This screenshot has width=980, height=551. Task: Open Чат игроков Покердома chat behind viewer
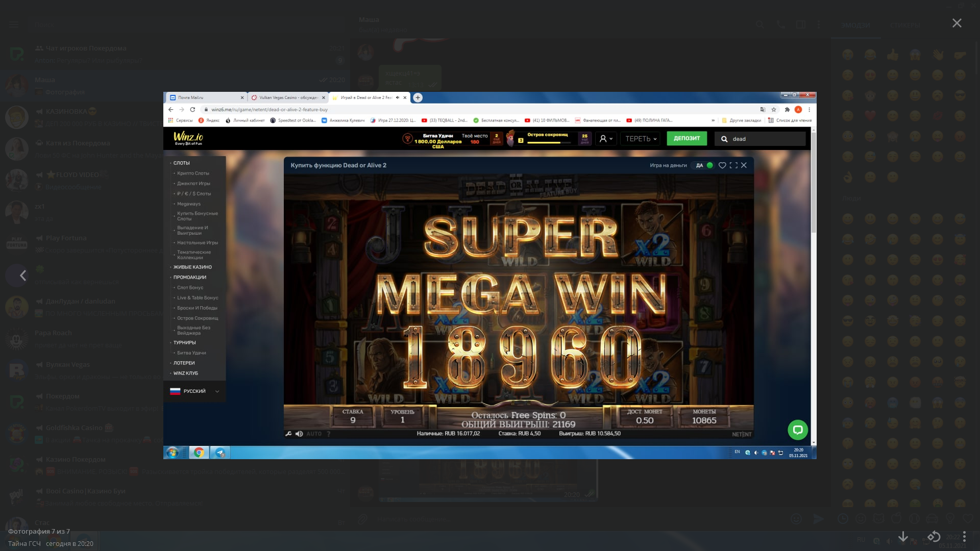(x=175, y=54)
